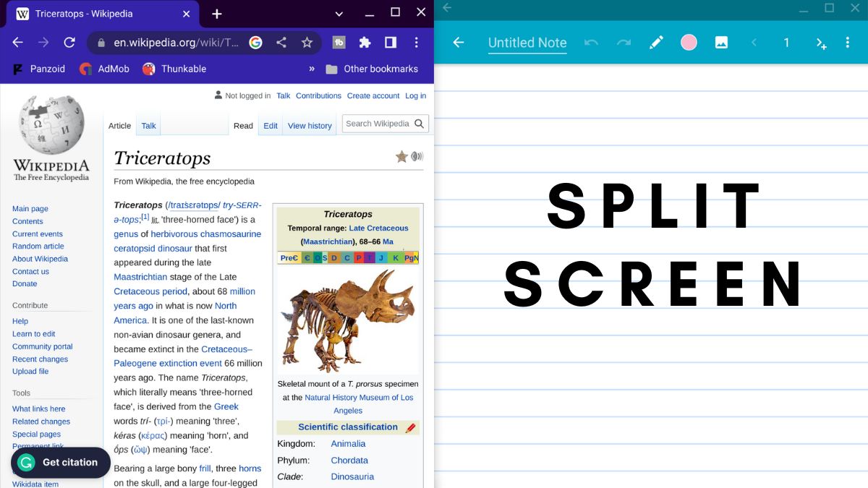Click the Late Cretaceous link in infobox
The width and height of the screenshot is (868, 488).
click(378, 228)
